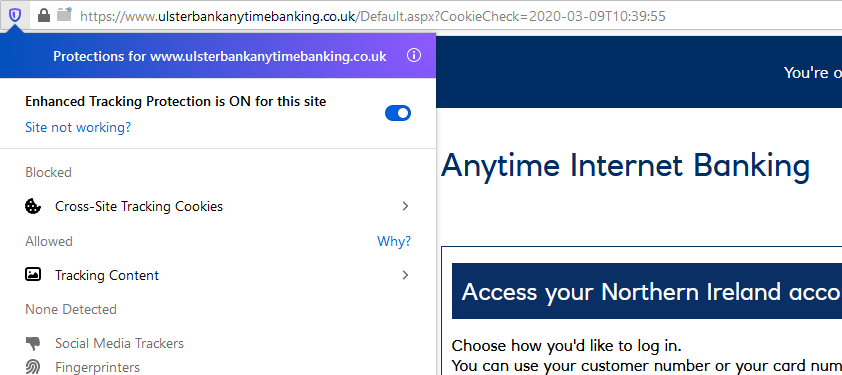Turn off Enhanced Tracking Protection toggle
Image resolution: width=842 pixels, height=375 pixels.
tap(398, 113)
